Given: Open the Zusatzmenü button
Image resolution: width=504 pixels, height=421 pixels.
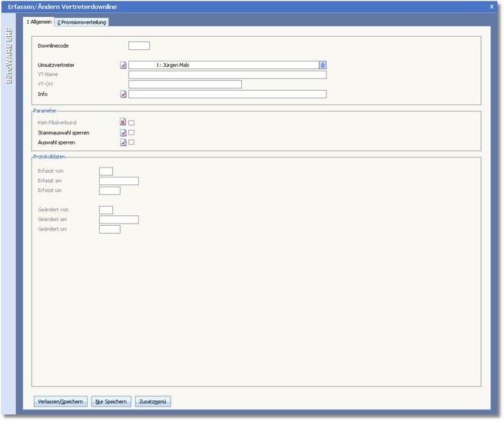Looking at the screenshot, I should 153,401.
